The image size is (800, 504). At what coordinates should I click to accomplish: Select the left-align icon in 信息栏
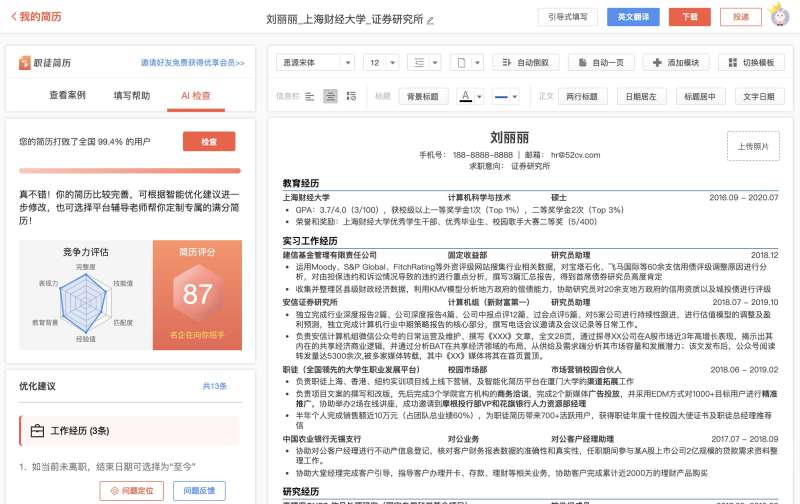point(309,96)
